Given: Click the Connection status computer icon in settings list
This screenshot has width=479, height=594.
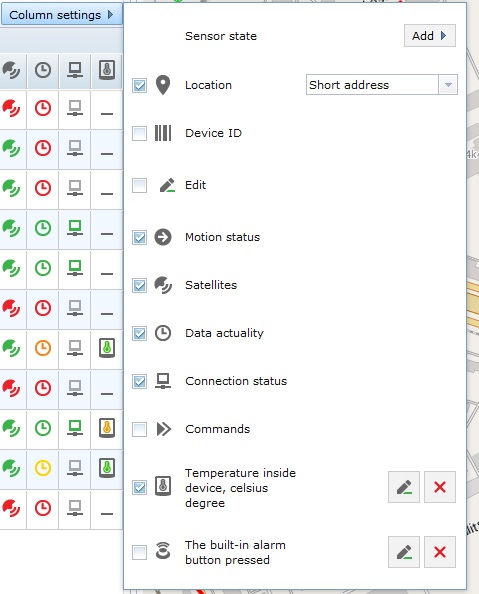Looking at the screenshot, I should tap(163, 381).
